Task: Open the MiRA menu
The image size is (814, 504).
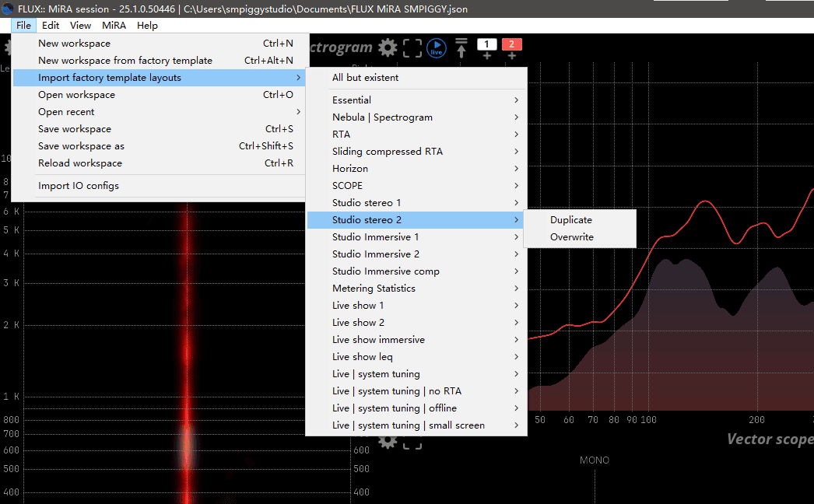Action: click(x=114, y=26)
